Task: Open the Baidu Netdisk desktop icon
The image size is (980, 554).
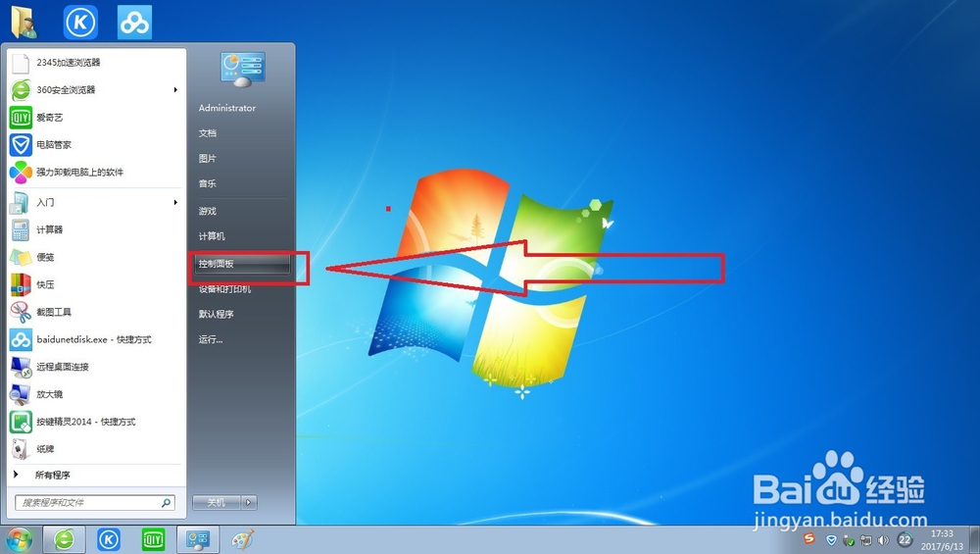Action: click(135, 22)
